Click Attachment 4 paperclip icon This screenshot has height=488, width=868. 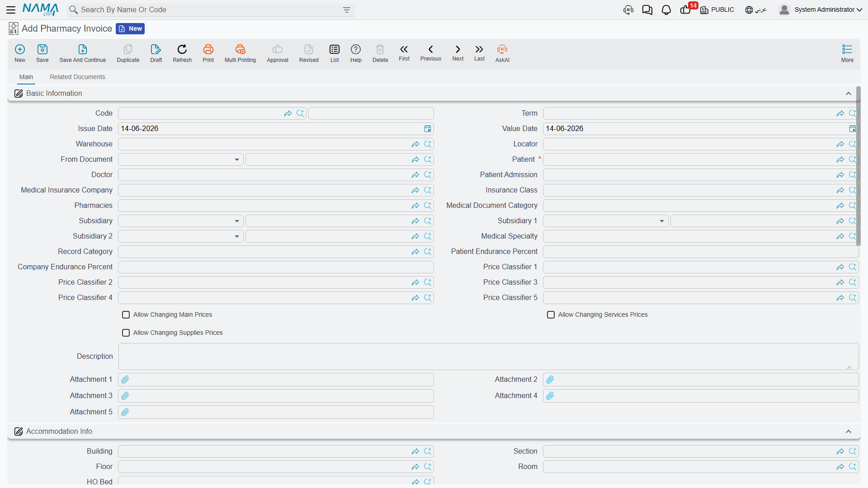pyautogui.click(x=550, y=396)
